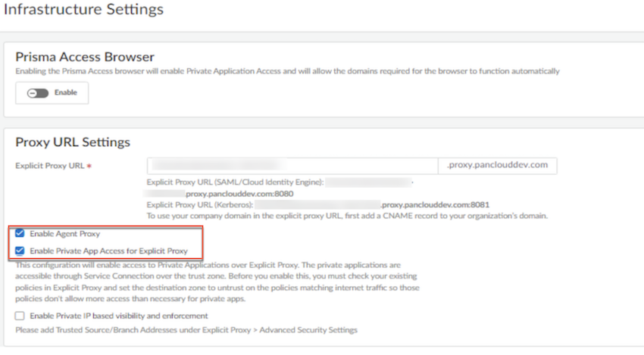
Task: Click the Prisma Access Browser section heading
Action: tap(85, 57)
